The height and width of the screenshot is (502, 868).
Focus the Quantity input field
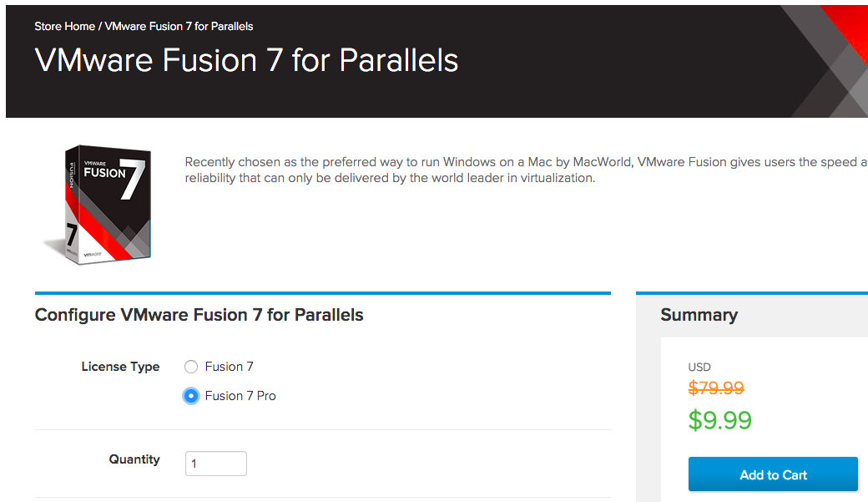click(216, 464)
